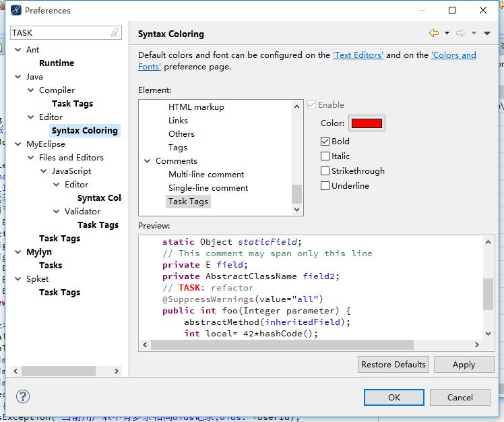Open the 'Text Editors' link
This screenshot has width=504, height=422.
pyautogui.click(x=358, y=55)
